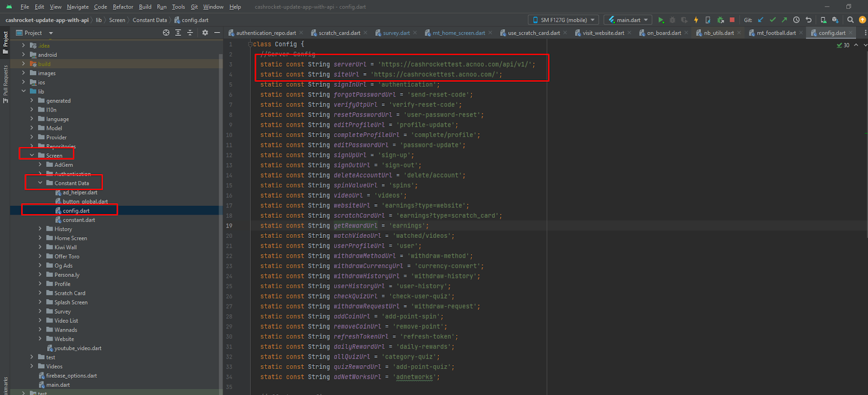Click the Flutter Hot Reload lightning icon
The image size is (868, 395).
point(696,20)
